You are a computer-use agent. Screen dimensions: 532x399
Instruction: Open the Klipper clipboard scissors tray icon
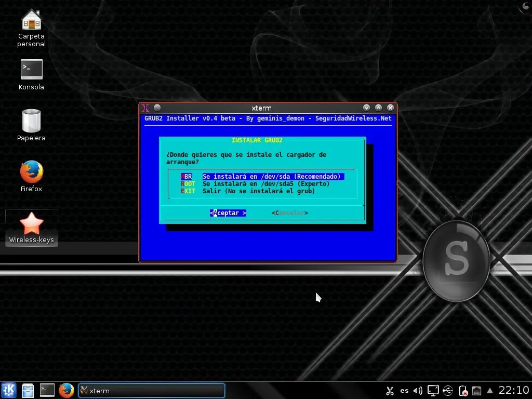pos(390,391)
